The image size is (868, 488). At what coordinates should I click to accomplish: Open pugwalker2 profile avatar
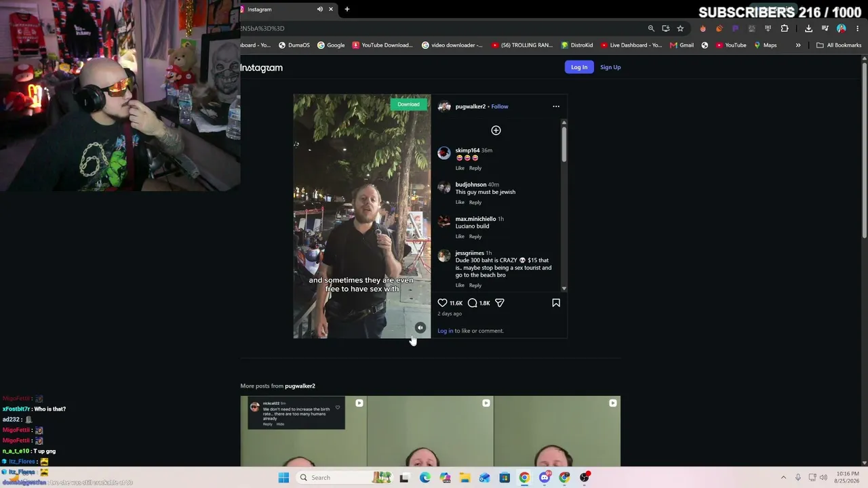[x=444, y=106]
